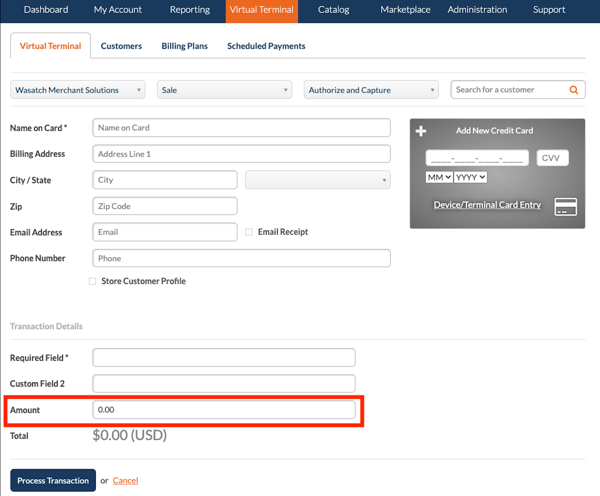
Task: Switch to the Billing Plans tab
Action: click(x=184, y=46)
